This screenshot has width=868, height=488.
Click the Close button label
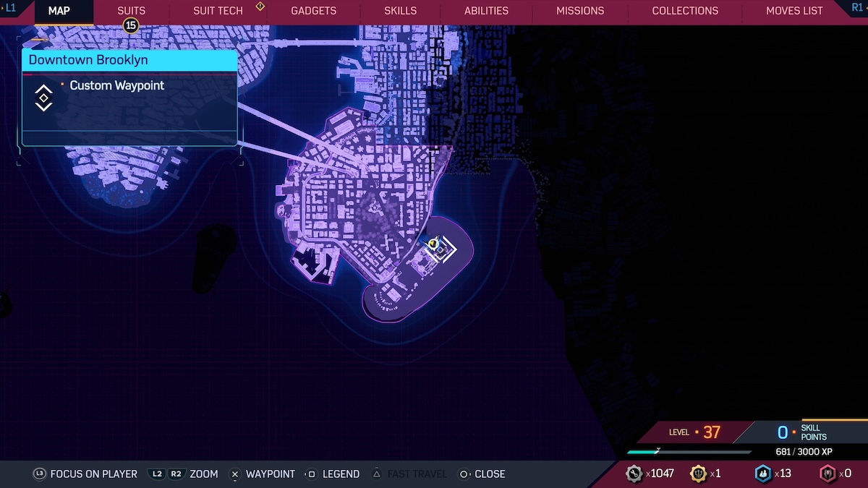pos(490,474)
